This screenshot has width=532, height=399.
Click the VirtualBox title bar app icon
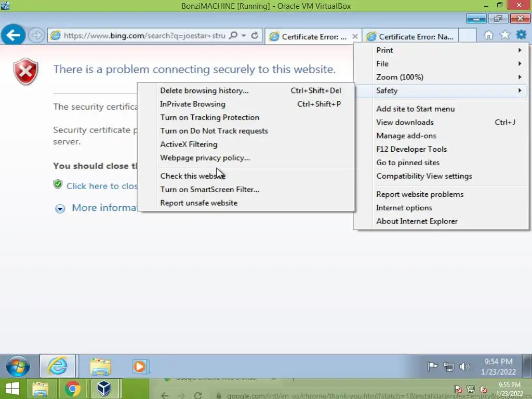pos(5,5)
